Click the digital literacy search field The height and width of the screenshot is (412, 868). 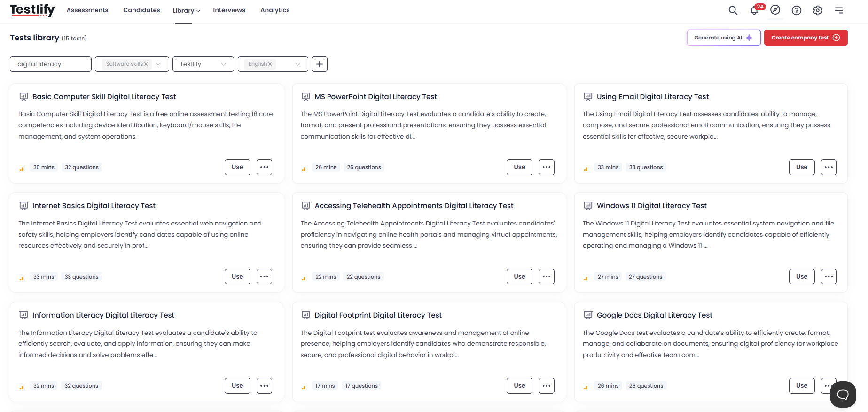coord(51,64)
